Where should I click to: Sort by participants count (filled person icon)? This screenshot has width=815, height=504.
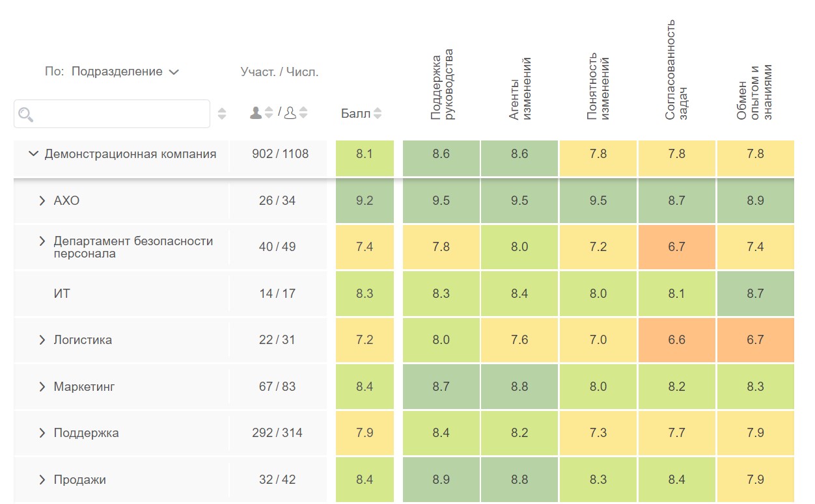[269, 113]
